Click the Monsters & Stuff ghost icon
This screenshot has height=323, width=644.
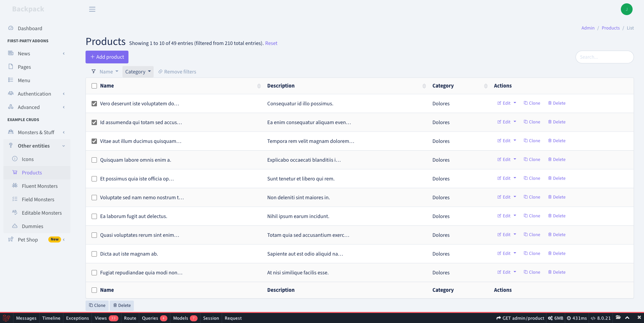tap(11, 132)
